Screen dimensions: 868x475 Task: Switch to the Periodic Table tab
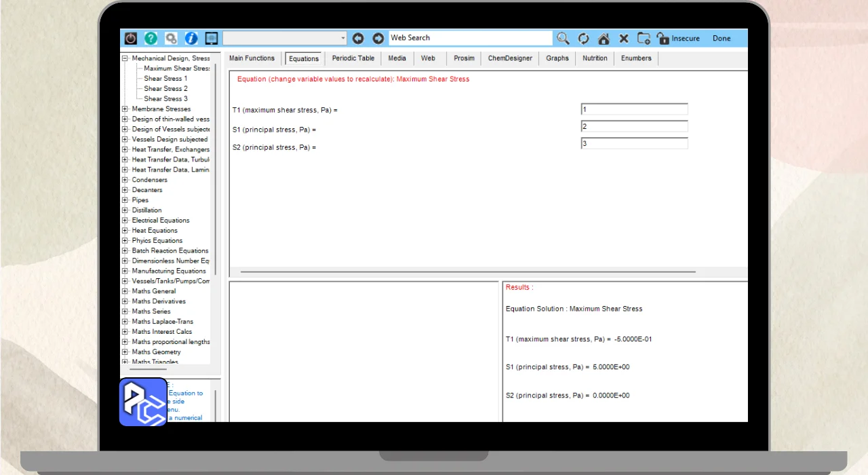[353, 58]
